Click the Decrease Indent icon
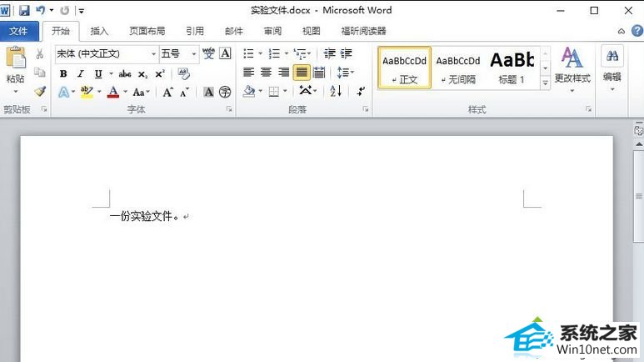644x362 pixels. pos(329,53)
